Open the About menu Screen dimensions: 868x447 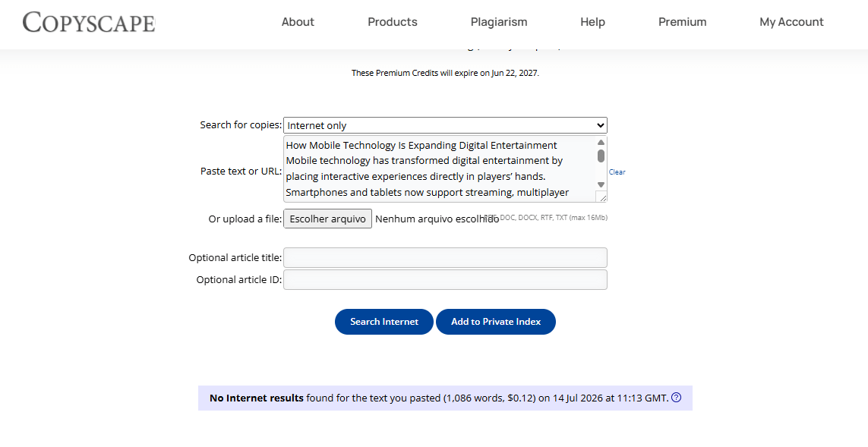[298, 22]
